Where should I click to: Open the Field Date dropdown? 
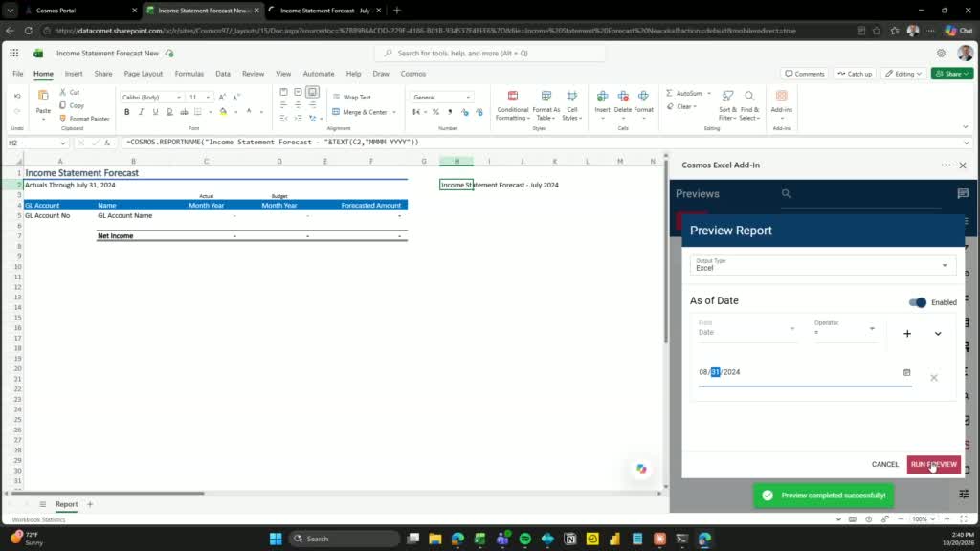[x=746, y=329]
